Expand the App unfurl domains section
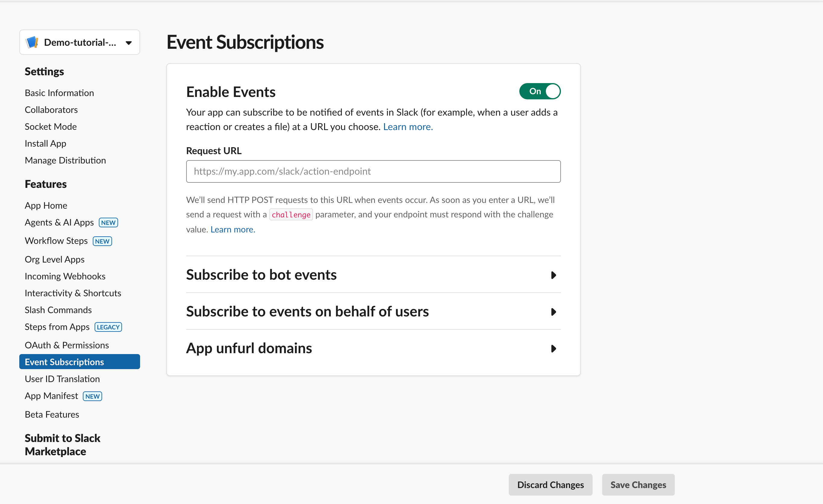 coord(553,348)
